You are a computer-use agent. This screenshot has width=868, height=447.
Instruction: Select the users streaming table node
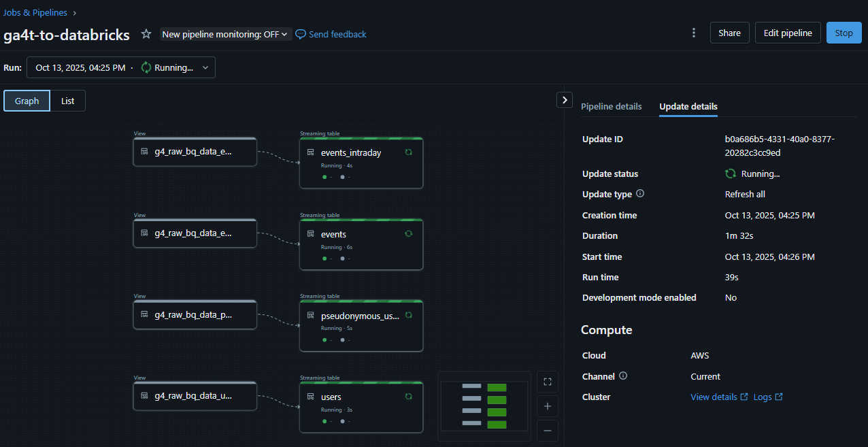pos(361,407)
